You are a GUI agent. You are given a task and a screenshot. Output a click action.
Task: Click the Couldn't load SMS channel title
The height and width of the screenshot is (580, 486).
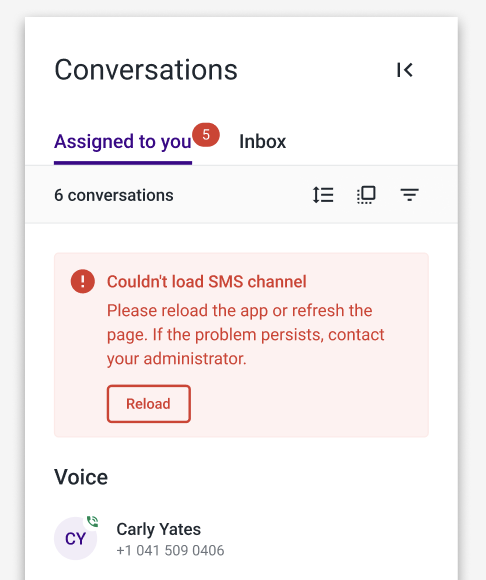[206, 281]
